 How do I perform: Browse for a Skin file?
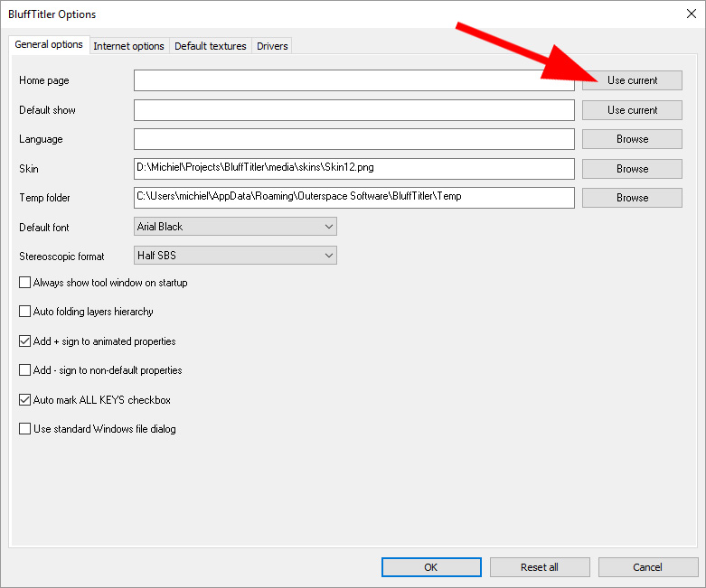(x=632, y=169)
